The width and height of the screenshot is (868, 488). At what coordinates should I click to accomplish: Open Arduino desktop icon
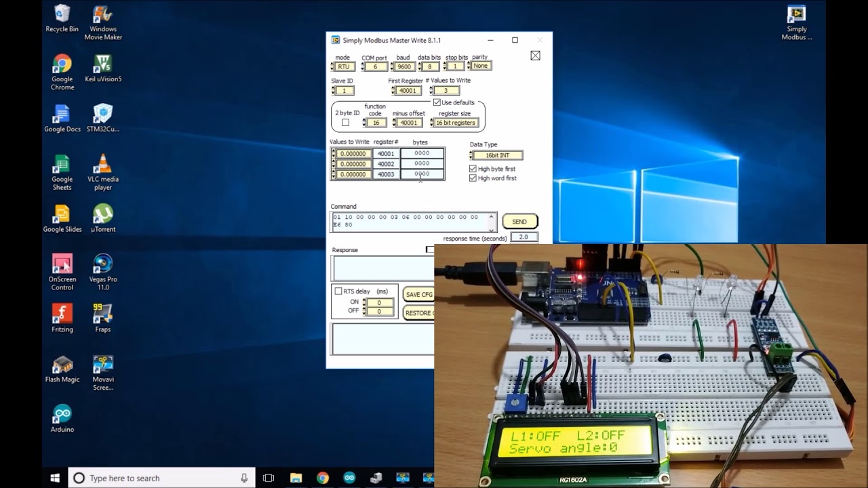(62, 419)
